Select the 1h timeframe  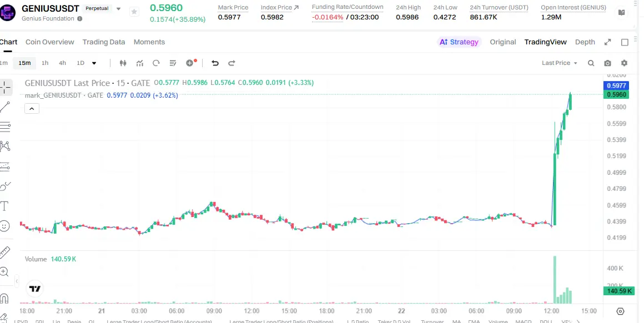pos(45,63)
